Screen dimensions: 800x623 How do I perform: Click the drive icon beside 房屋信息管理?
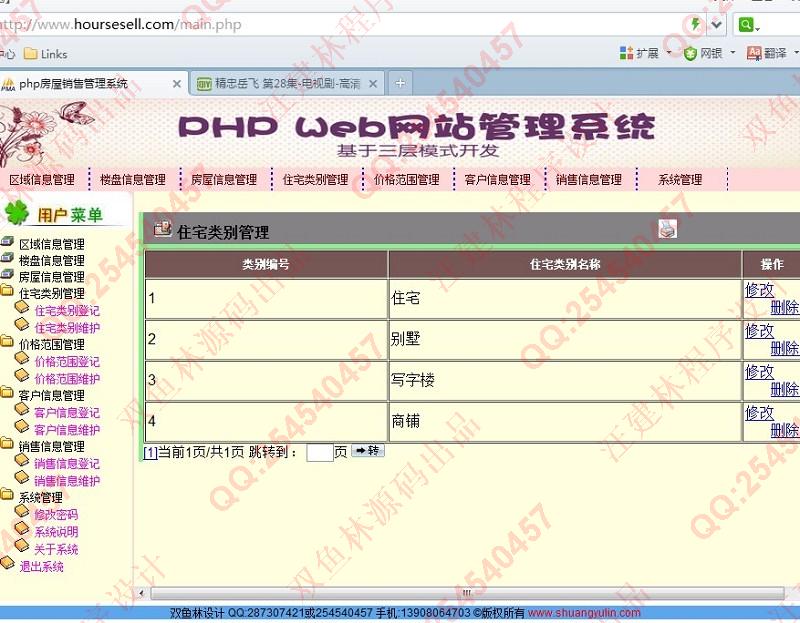pyautogui.click(x=7, y=274)
